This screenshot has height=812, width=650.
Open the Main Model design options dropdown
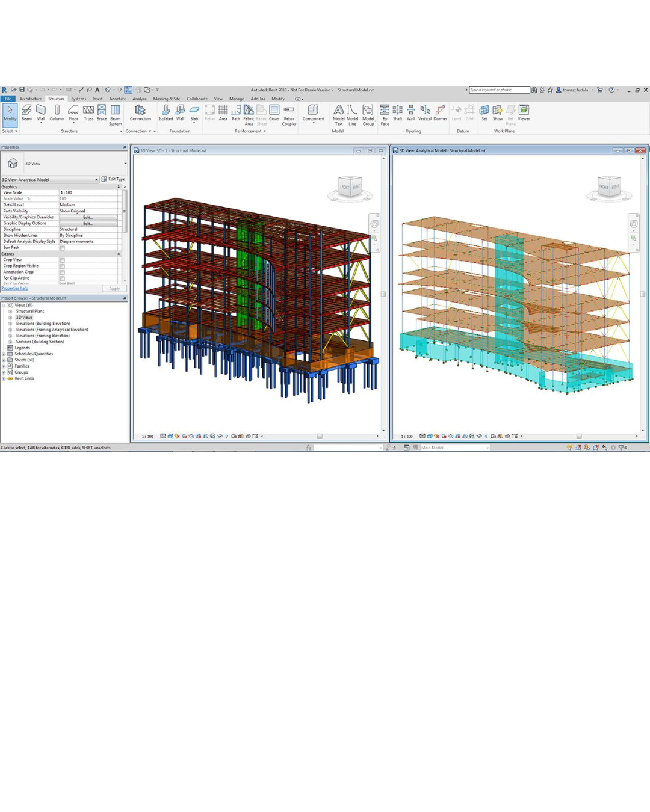click(x=455, y=448)
